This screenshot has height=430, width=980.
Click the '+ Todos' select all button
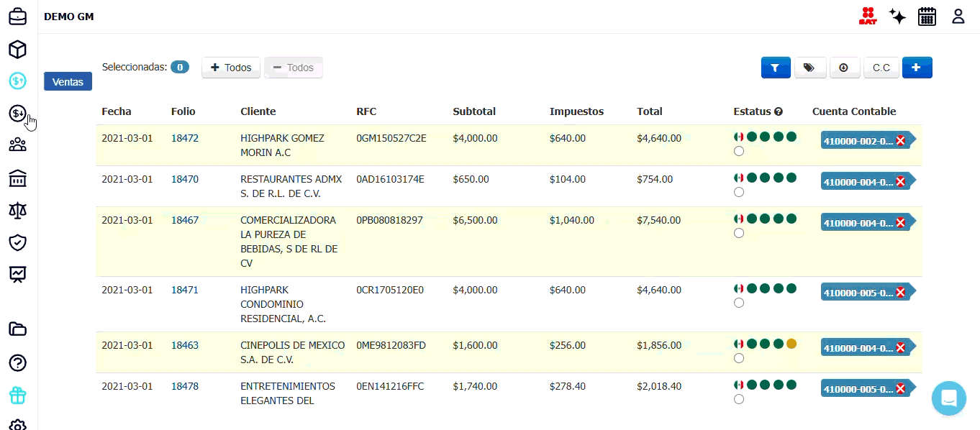(231, 68)
